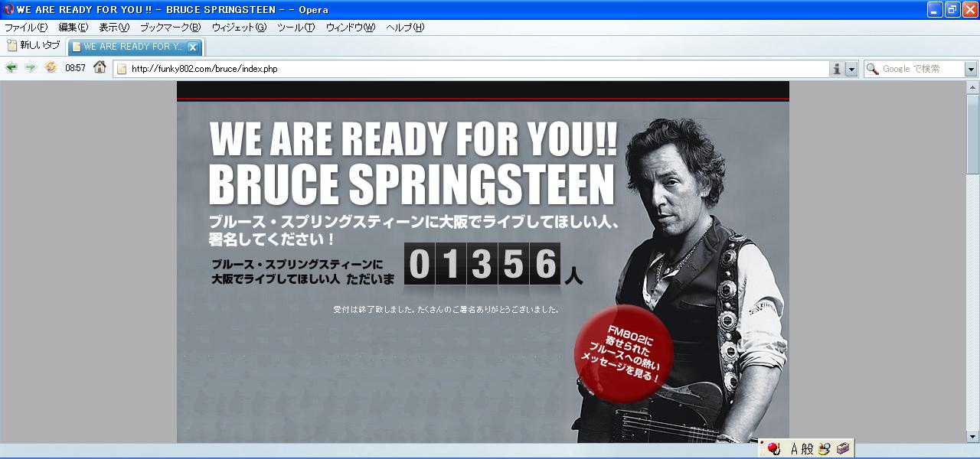Open the IME pad icon
The width and height of the screenshot is (980, 459).
824,449
